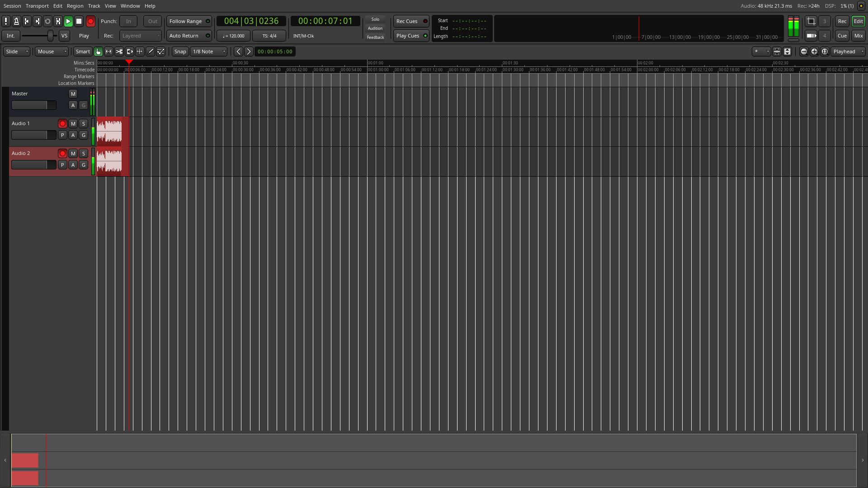The image size is (868, 488).
Task: Select the Draw pencil tool
Action: point(151,52)
